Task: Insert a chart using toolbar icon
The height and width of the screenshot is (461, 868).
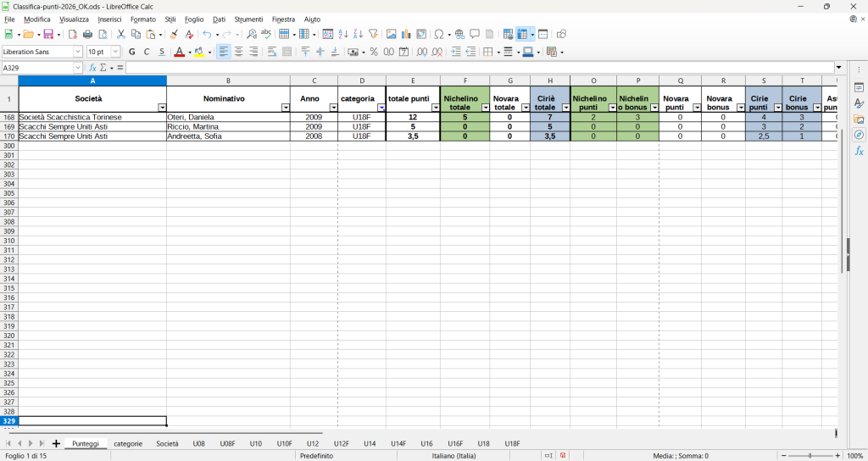Action: pyautogui.click(x=406, y=35)
